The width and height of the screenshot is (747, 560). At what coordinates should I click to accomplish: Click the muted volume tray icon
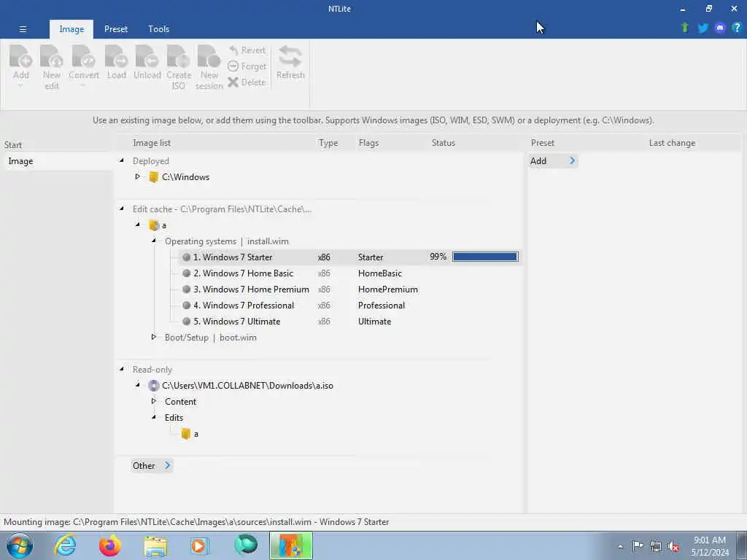[673, 546]
